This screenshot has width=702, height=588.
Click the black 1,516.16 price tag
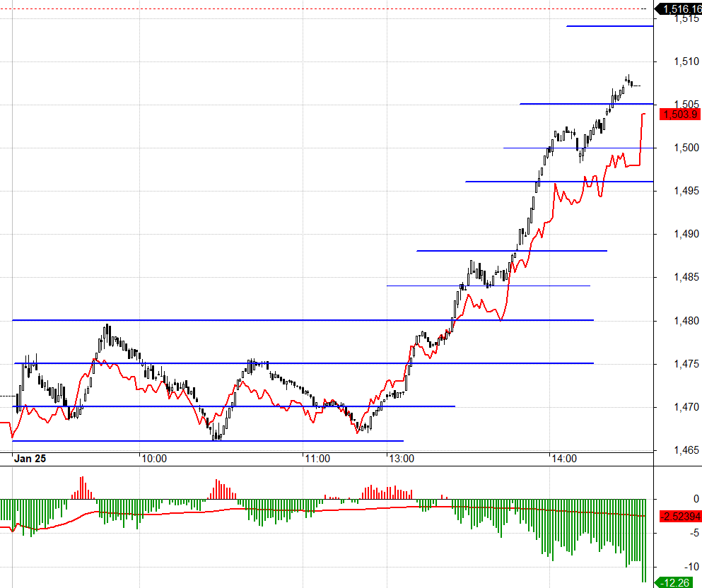(x=679, y=8)
